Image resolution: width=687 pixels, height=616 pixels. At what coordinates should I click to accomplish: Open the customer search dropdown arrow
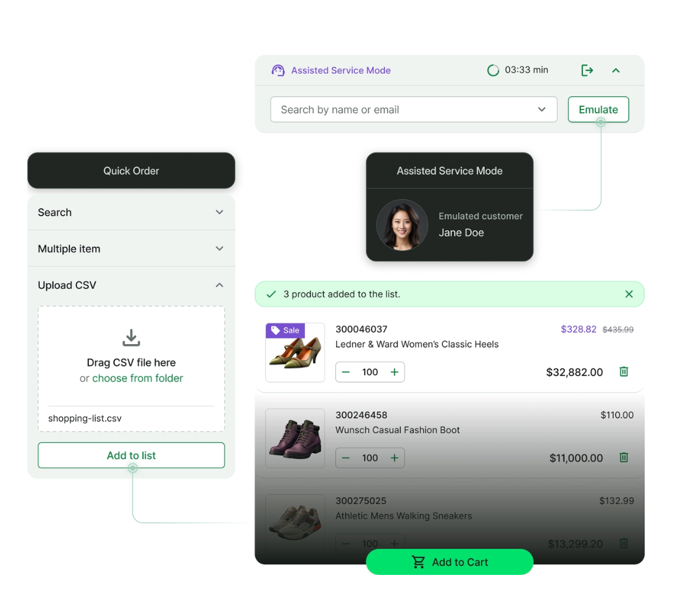541,110
